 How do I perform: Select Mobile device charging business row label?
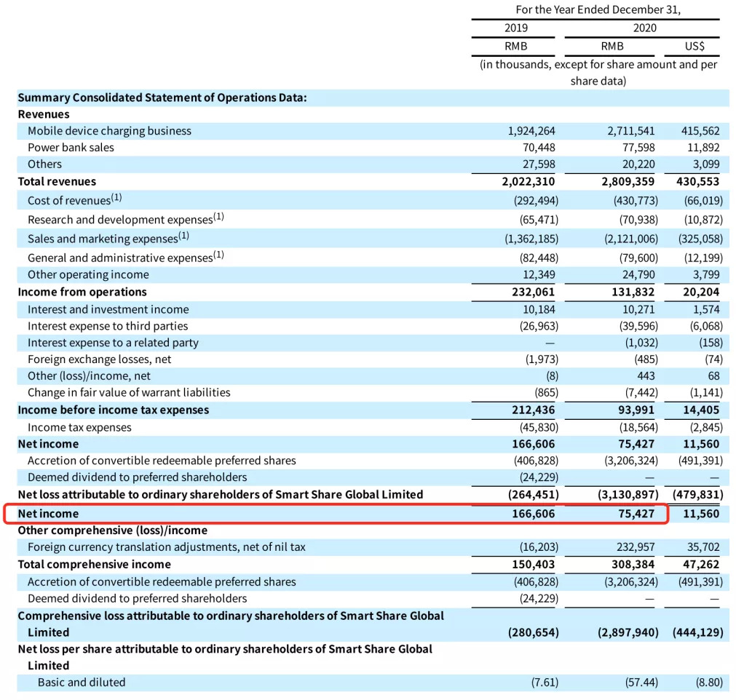tap(109, 131)
